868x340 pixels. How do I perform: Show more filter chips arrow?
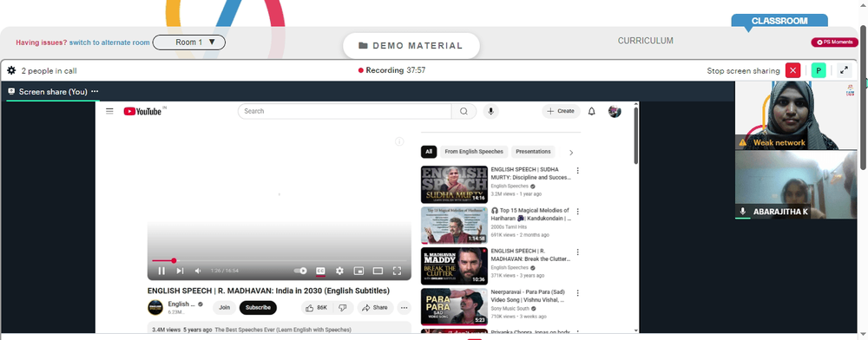[x=571, y=153]
